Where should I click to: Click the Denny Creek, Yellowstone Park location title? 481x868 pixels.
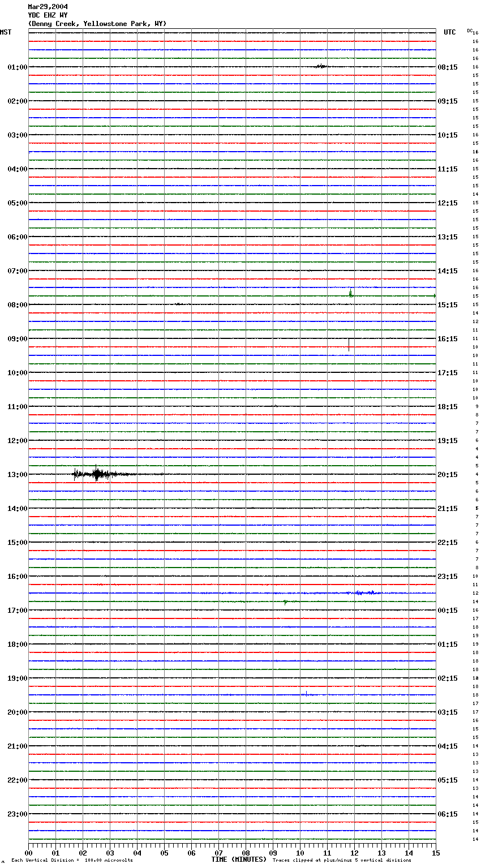(97, 24)
